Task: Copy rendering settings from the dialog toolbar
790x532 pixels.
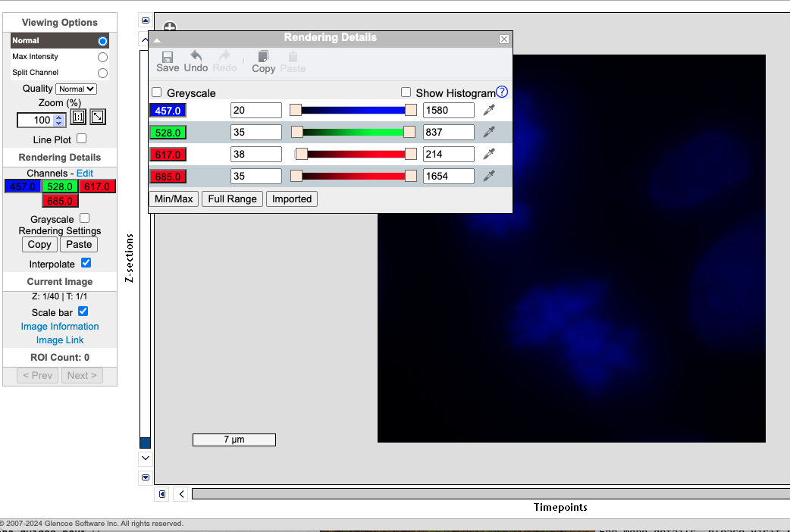Action: 264,62
